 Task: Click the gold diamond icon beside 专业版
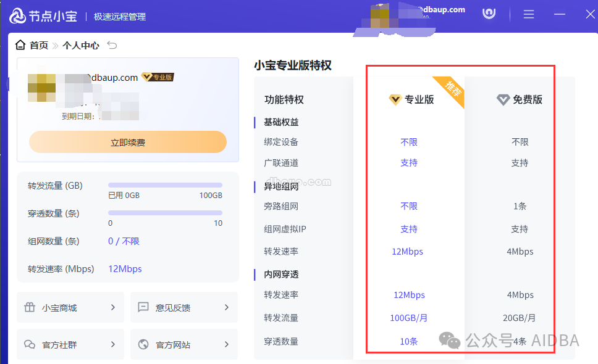coord(395,100)
